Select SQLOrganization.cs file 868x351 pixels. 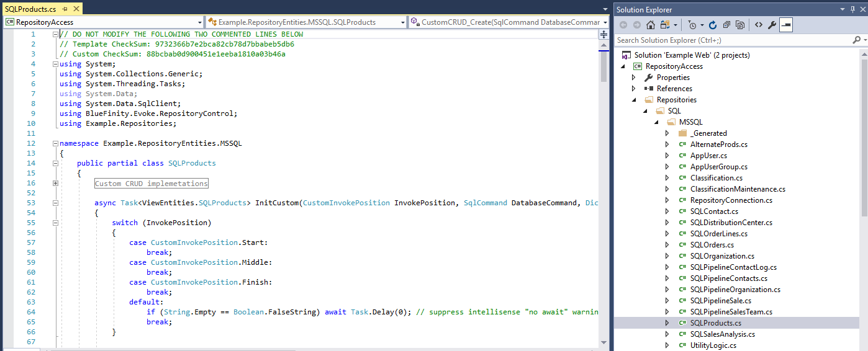pos(723,256)
